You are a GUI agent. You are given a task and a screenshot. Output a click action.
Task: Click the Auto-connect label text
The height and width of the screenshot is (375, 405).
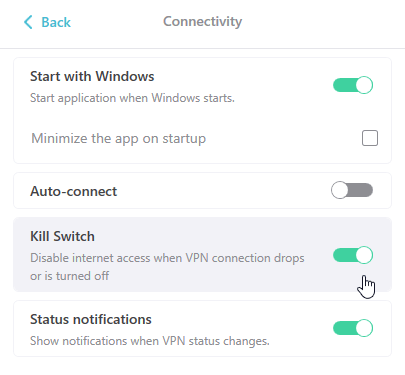74,191
